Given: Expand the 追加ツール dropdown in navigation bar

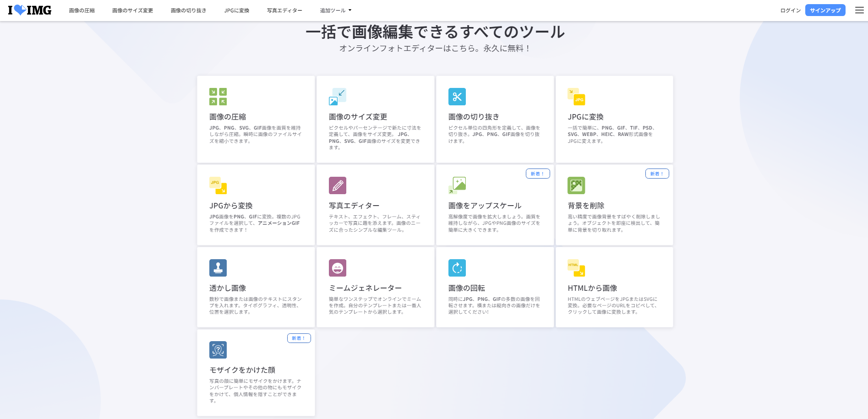Looking at the screenshot, I should (335, 11).
